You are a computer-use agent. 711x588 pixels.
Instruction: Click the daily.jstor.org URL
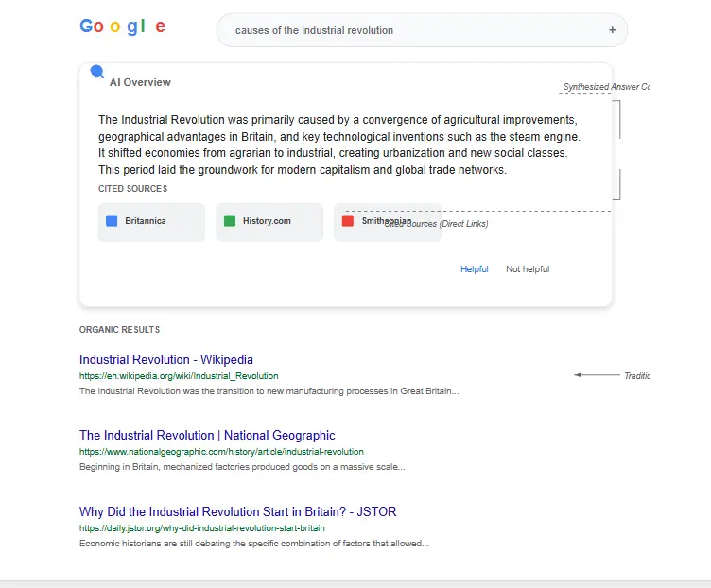coord(201,528)
